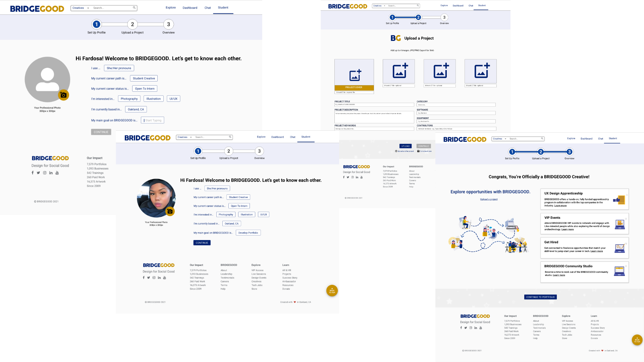Screen dimensions: 644x362
Task: Open YouTube icon in the photo-profile screen footer
Action: tap(164, 278)
